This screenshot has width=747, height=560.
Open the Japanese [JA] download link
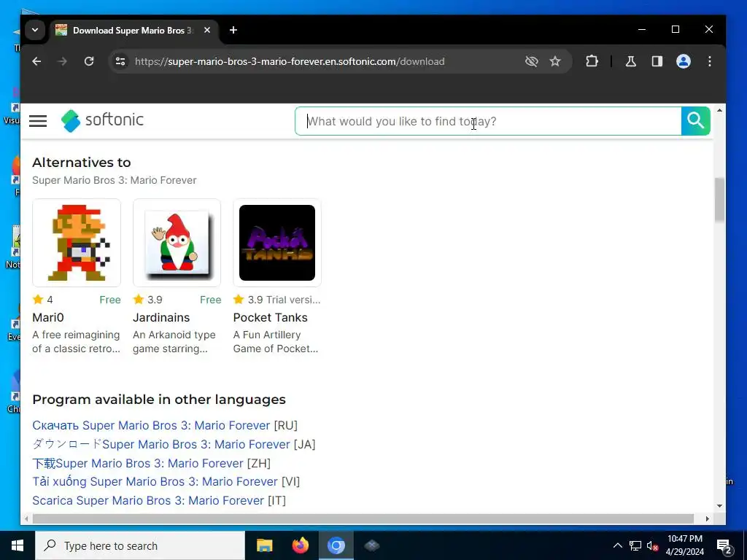(161, 444)
